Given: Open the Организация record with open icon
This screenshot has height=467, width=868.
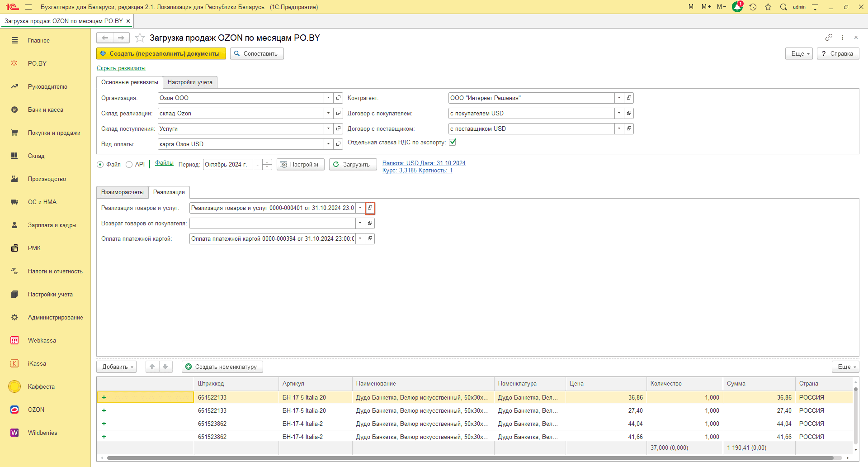Looking at the screenshot, I should [338, 98].
